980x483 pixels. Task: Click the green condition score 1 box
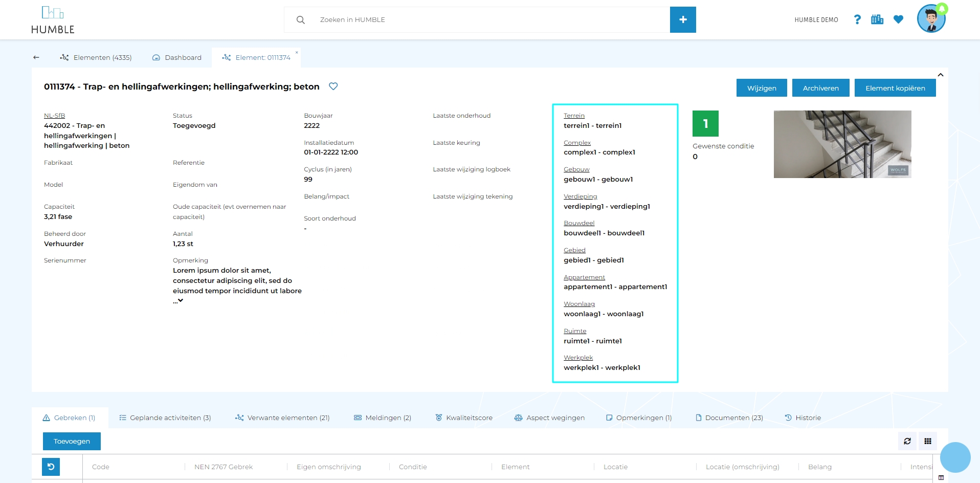tap(705, 123)
